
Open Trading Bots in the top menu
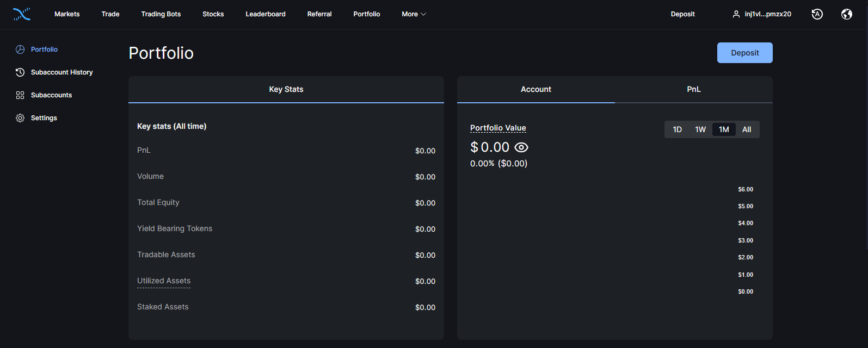161,14
